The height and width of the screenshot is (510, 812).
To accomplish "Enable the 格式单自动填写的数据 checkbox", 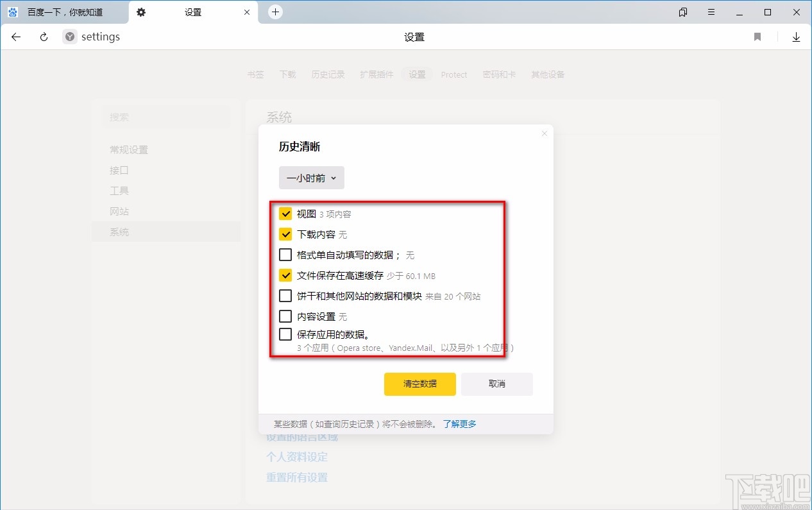I will [285, 255].
